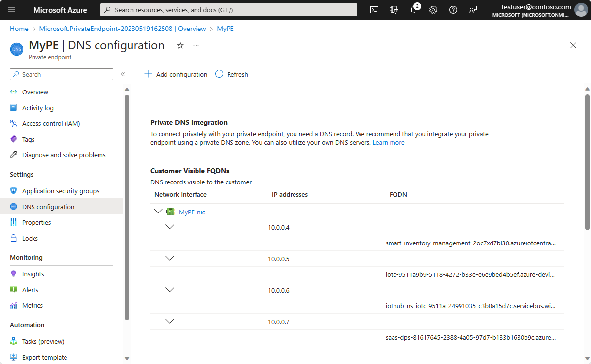Open the portal settings gear
This screenshot has width=591, height=364.
click(x=433, y=9)
